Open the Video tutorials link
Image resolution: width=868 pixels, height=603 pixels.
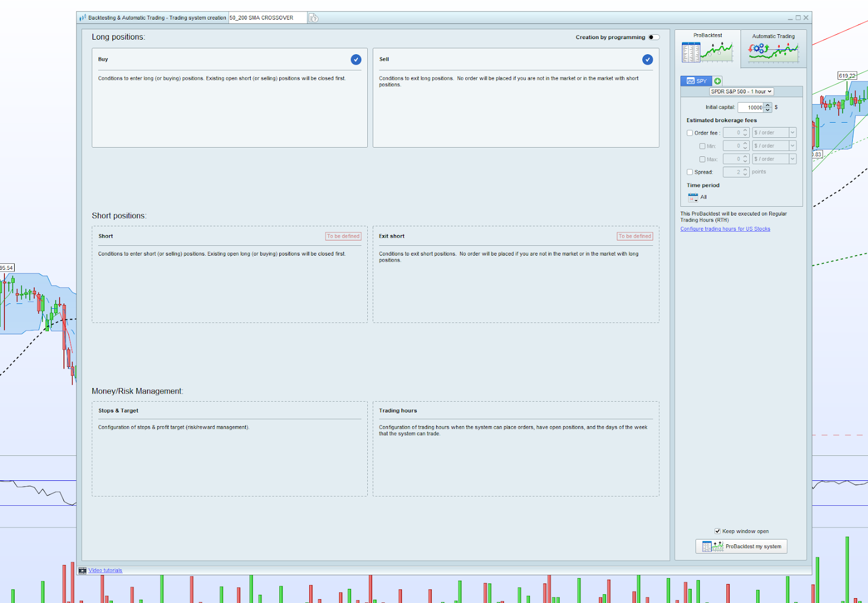point(105,570)
